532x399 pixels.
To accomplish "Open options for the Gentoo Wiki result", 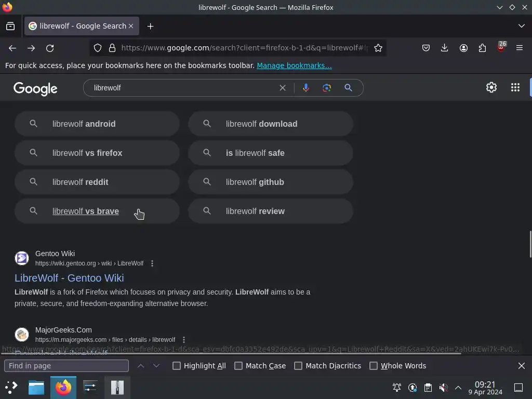I will (x=152, y=263).
